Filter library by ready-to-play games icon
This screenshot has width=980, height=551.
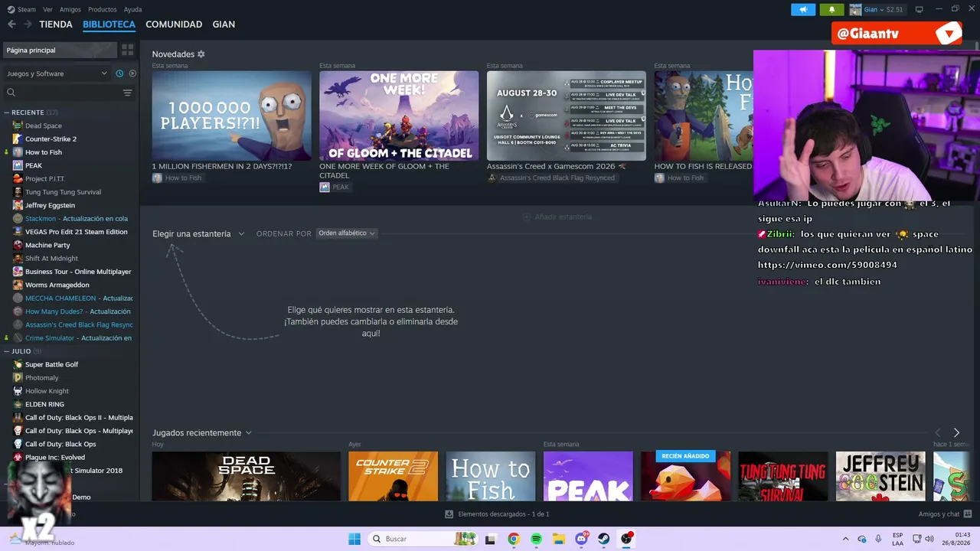click(132, 73)
